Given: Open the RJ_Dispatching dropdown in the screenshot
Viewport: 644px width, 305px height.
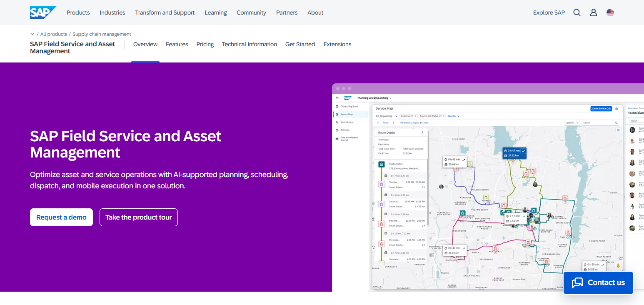Looking at the screenshot, I should tap(387, 116).
